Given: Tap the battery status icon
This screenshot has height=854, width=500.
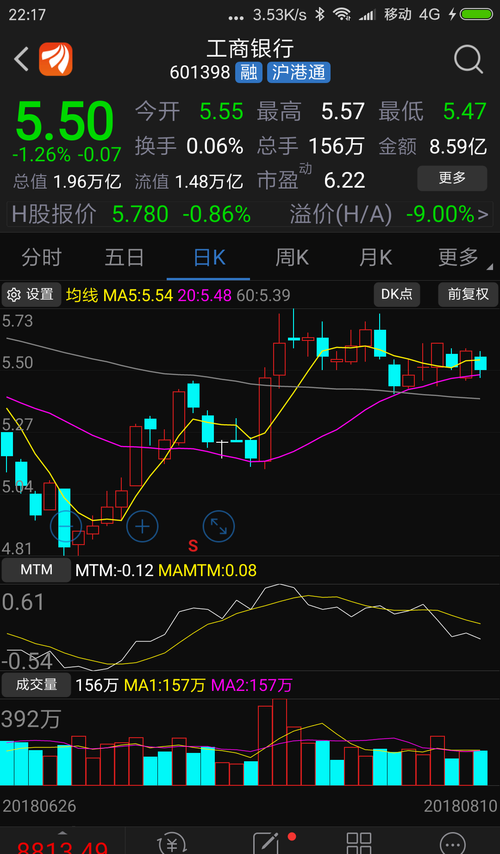Looking at the screenshot, I should click(476, 15).
